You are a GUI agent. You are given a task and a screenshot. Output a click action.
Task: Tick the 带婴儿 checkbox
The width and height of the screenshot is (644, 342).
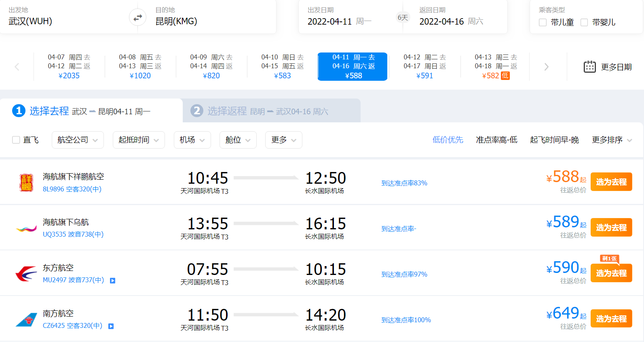click(584, 23)
